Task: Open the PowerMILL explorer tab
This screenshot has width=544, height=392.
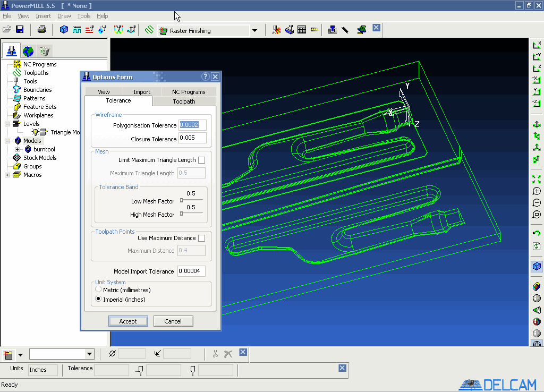Action: point(12,51)
